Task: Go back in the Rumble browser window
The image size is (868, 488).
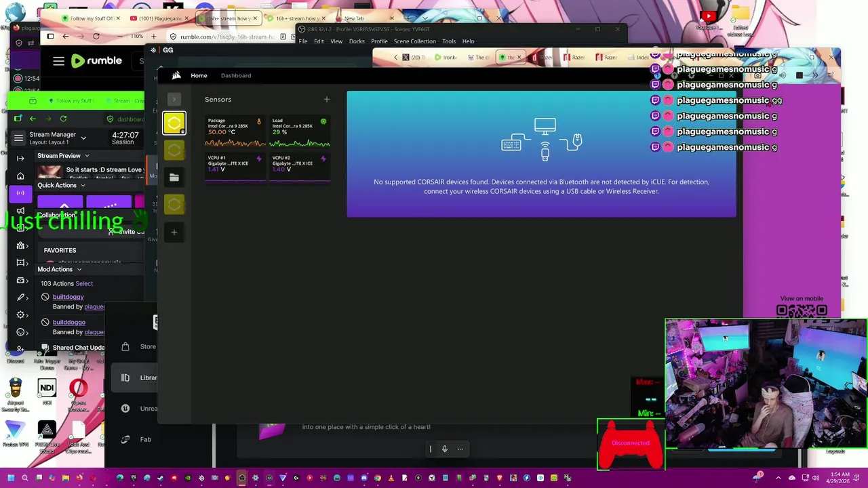Action: 66,37
